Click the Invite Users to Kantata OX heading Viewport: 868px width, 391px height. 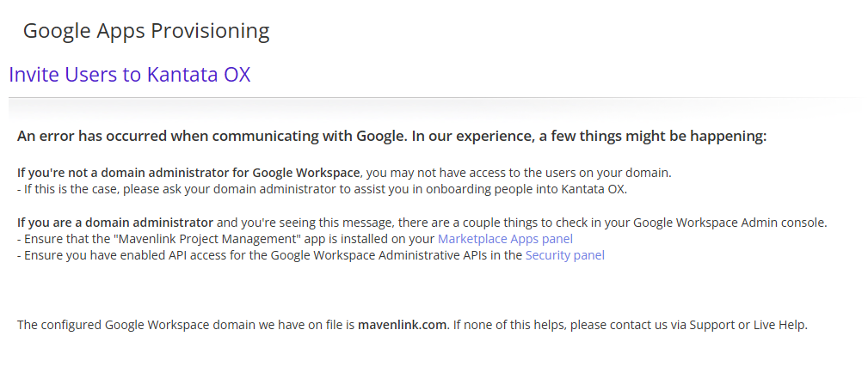[x=130, y=74]
